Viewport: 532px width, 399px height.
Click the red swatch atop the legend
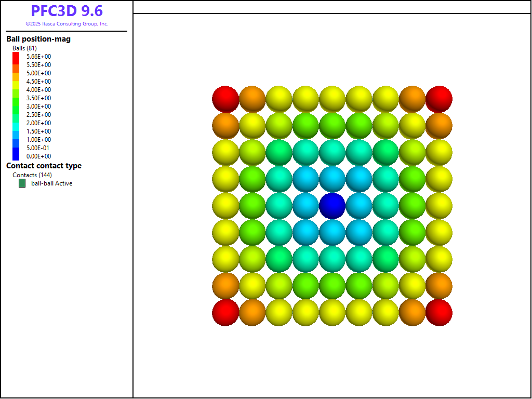[x=16, y=57]
